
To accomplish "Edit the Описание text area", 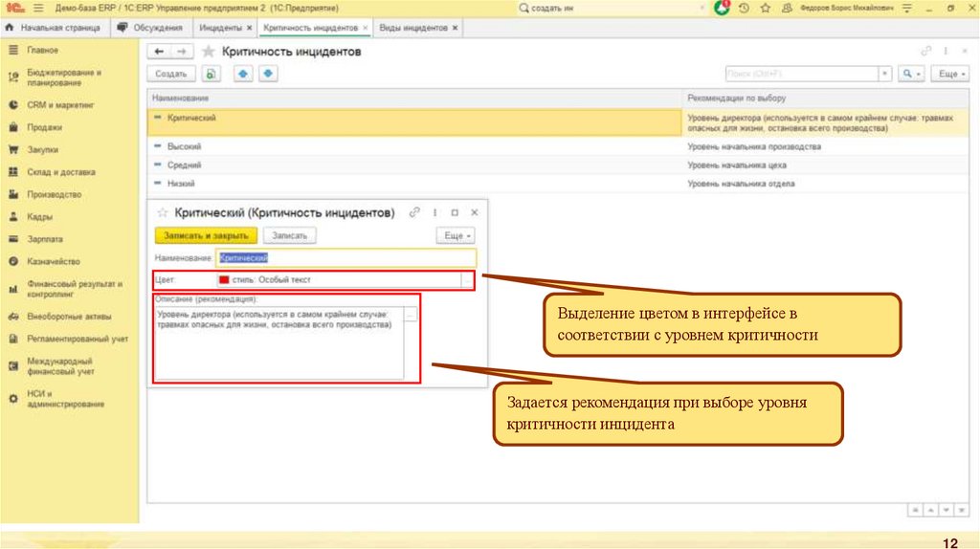I will click(x=278, y=342).
